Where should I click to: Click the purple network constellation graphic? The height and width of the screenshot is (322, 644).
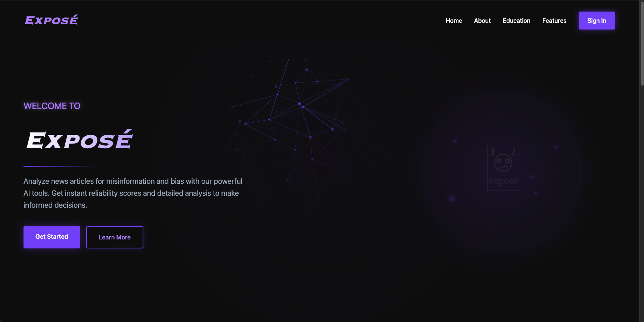click(295, 112)
